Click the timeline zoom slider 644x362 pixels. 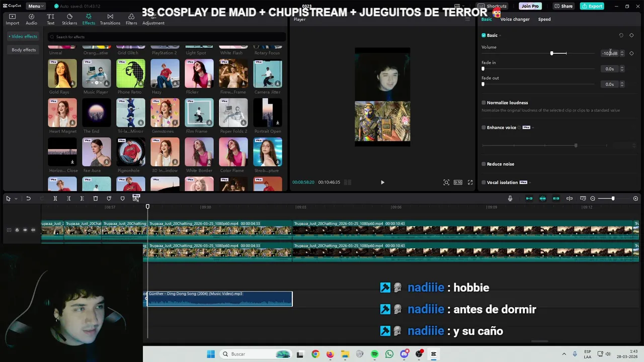pyautogui.click(x=613, y=199)
